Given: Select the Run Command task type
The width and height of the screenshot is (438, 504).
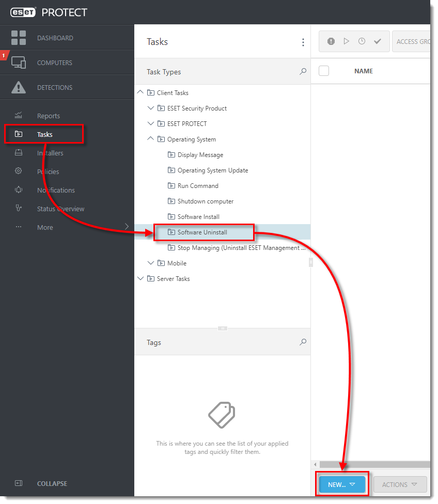Looking at the screenshot, I should coord(198,185).
